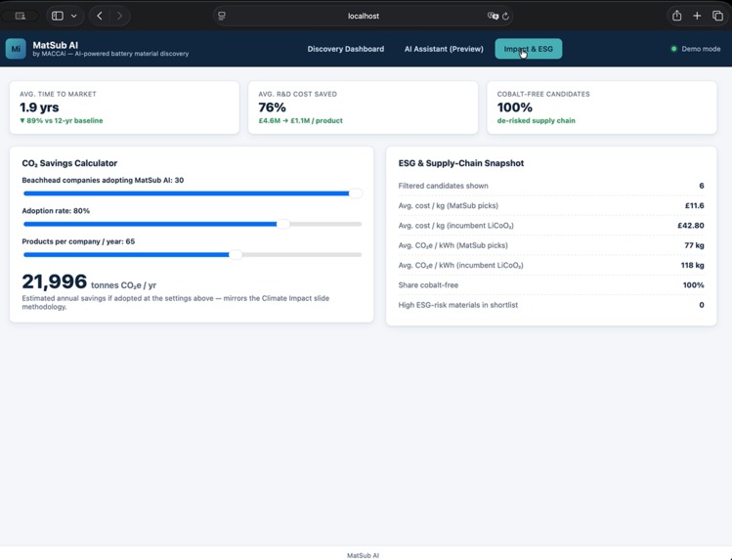Select the Impact & ESG tab
This screenshot has width=732, height=560.
pyautogui.click(x=529, y=49)
